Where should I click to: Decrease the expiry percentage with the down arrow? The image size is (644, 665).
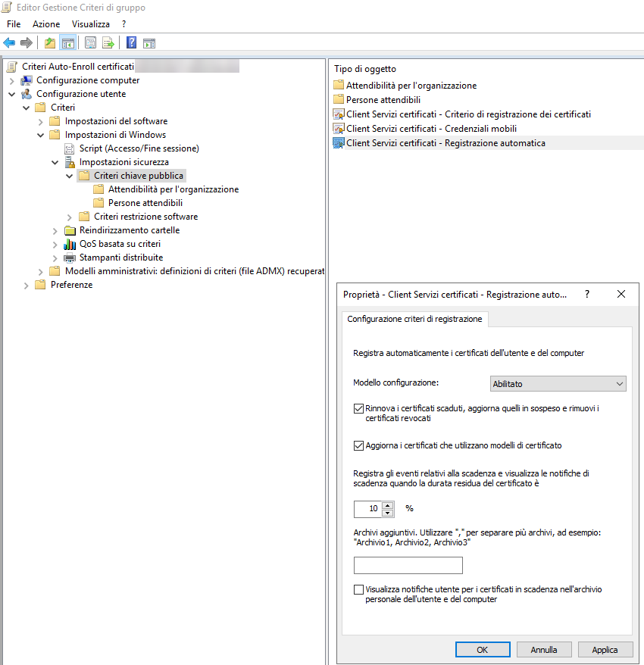387,514
